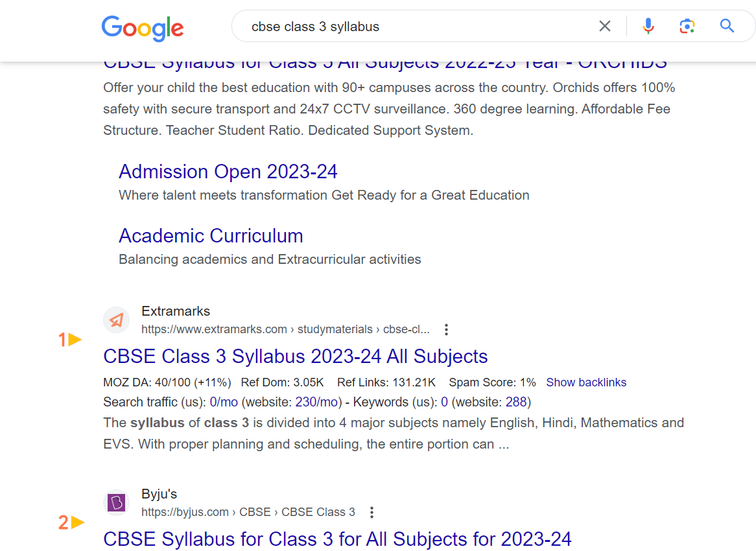Click the Google logo
756x551 pixels.
[143, 28]
